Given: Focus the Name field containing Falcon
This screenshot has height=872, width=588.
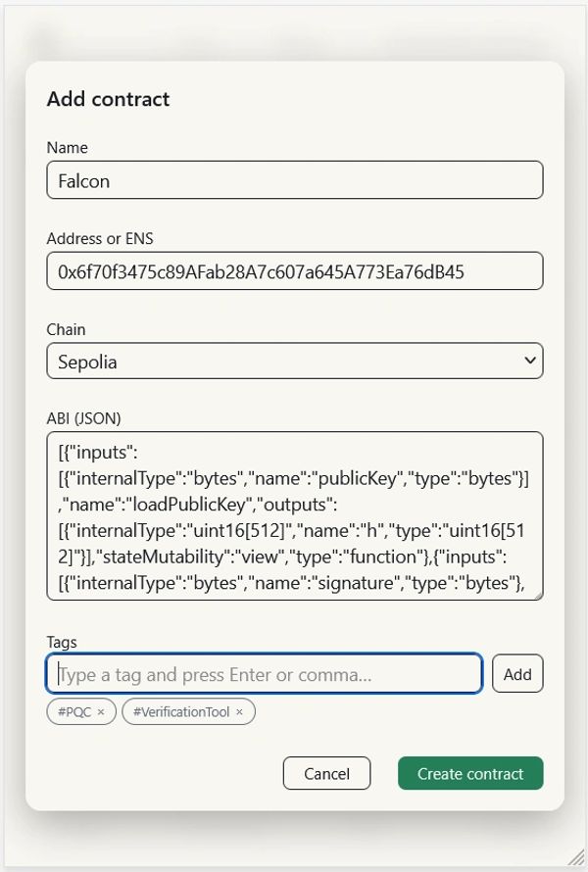Looking at the screenshot, I should tap(294, 180).
